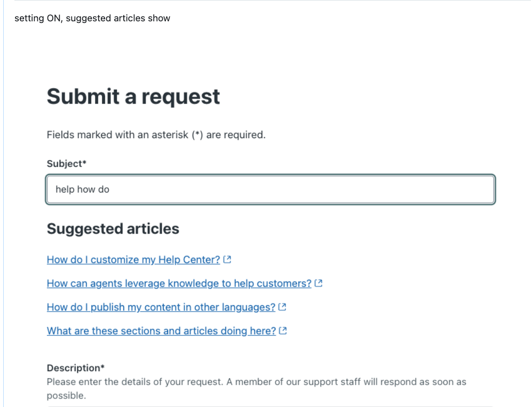532x407 pixels.
Task: Click the "Submit a request" heading
Action: coord(133,97)
